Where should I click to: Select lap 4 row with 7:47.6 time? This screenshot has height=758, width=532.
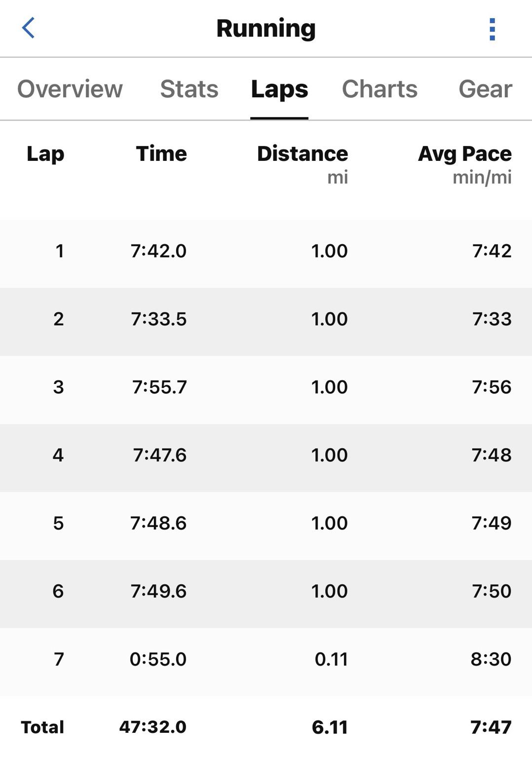coord(266,455)
